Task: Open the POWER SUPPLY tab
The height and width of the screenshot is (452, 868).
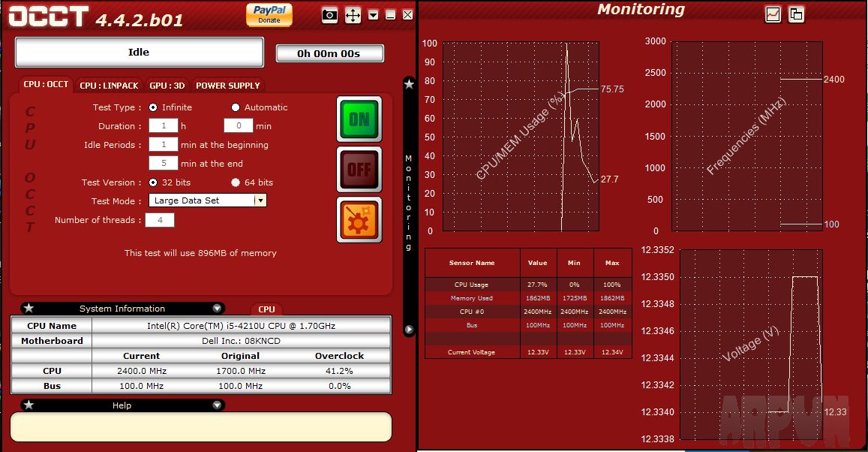Action: pos(227,86)
